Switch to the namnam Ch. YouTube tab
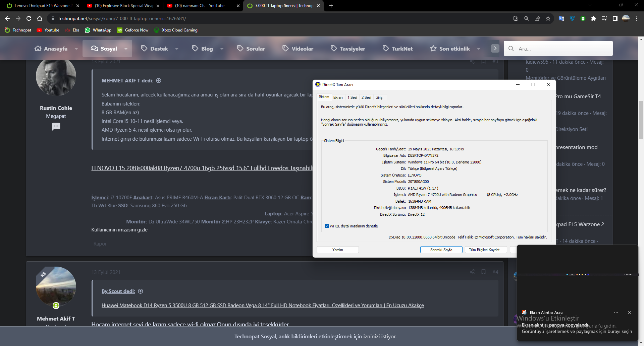644x346 pixels. 204,6
